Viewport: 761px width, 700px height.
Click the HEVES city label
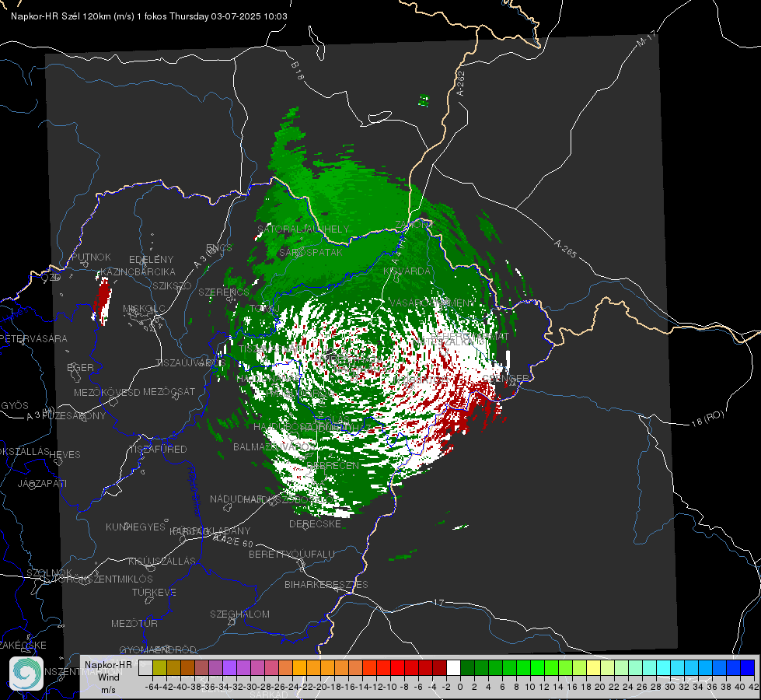coord(65,455)
